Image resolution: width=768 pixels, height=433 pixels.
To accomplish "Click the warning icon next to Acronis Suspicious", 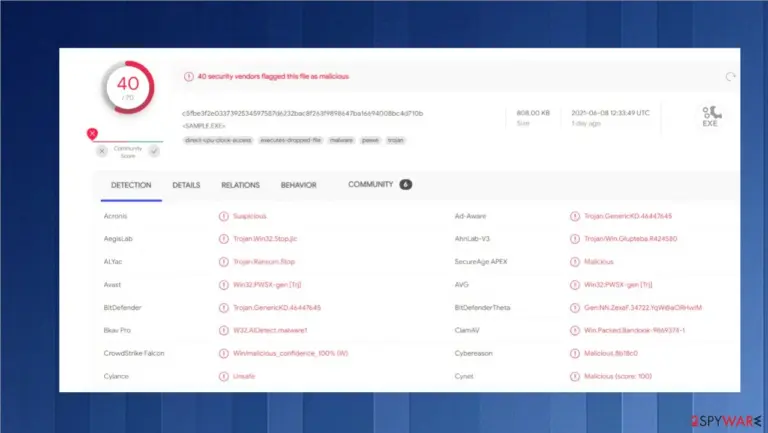I will [x=224, y=216].
